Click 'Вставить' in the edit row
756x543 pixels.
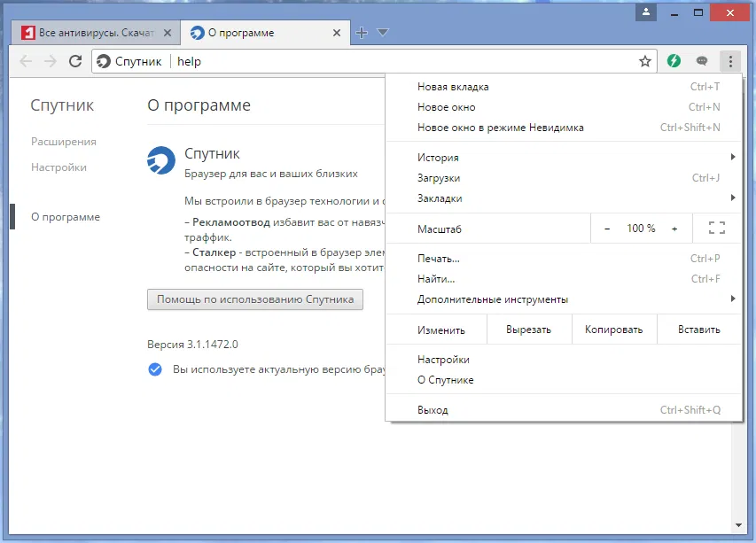[699, 330]
